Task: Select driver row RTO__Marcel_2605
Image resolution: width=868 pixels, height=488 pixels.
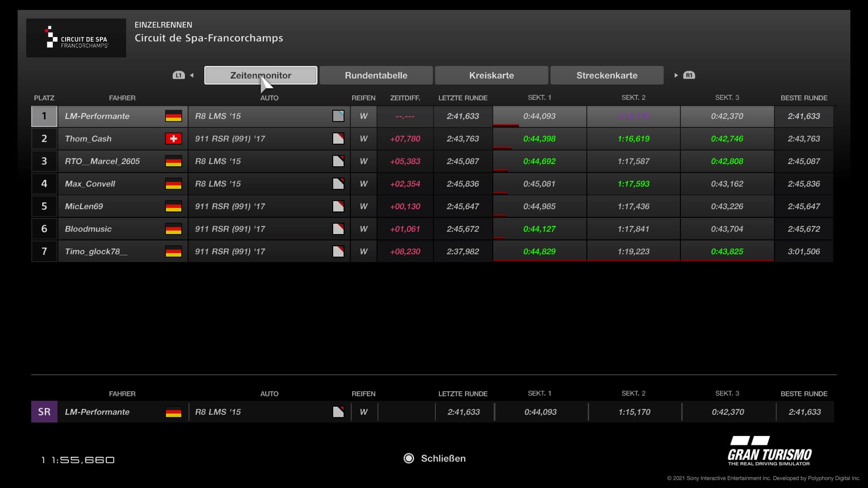Action: tap(102, 161)
